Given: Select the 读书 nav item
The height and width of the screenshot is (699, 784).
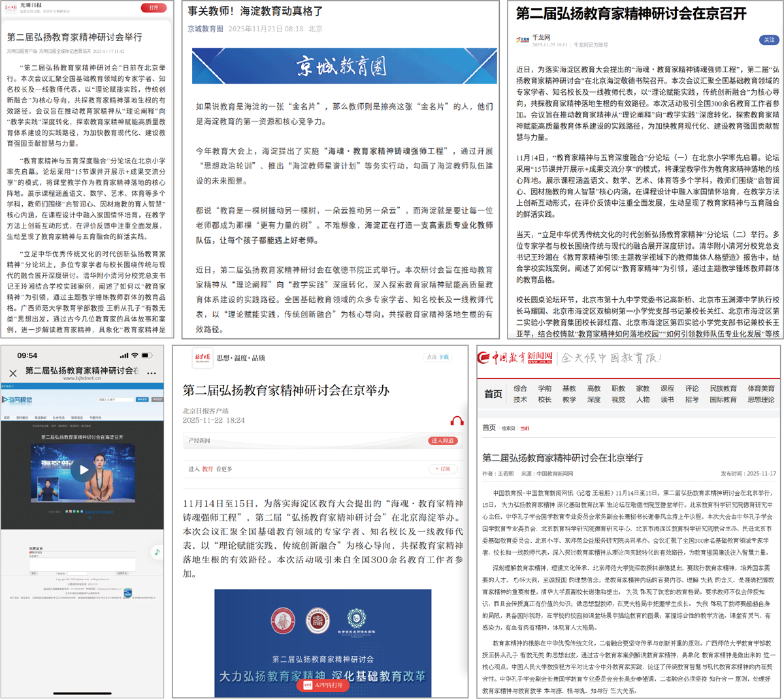Looking at the screenshot, I should (x=667, y=400).
